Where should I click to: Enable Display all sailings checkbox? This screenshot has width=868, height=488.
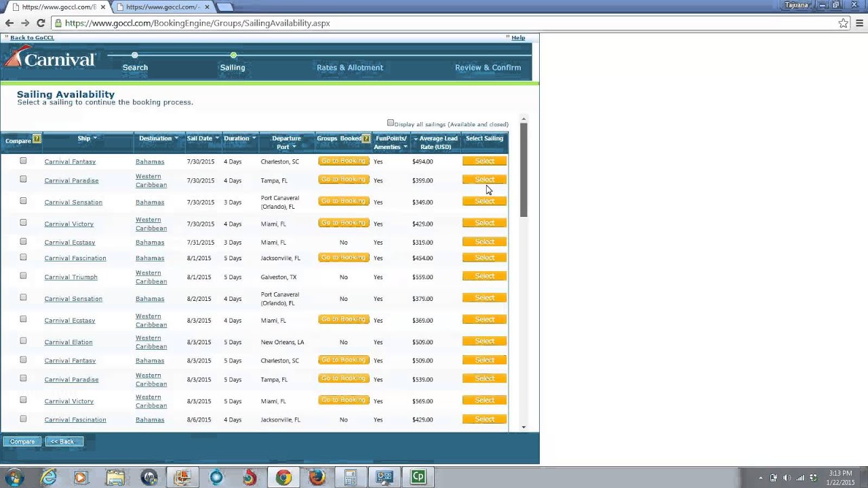coord(391,123)
